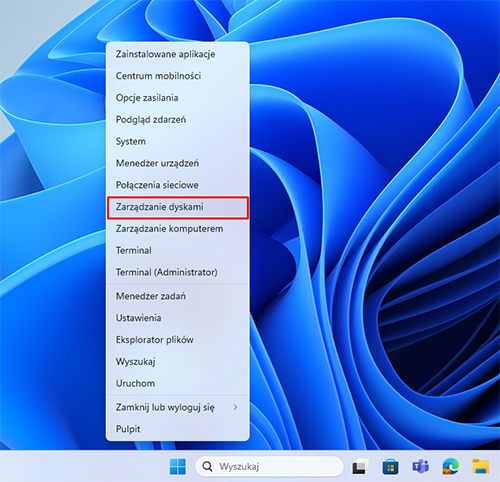Choose 'Menedżer urządzeń' in the context menu
Screen dimensions: 500x482
click(x=178, y=163)
